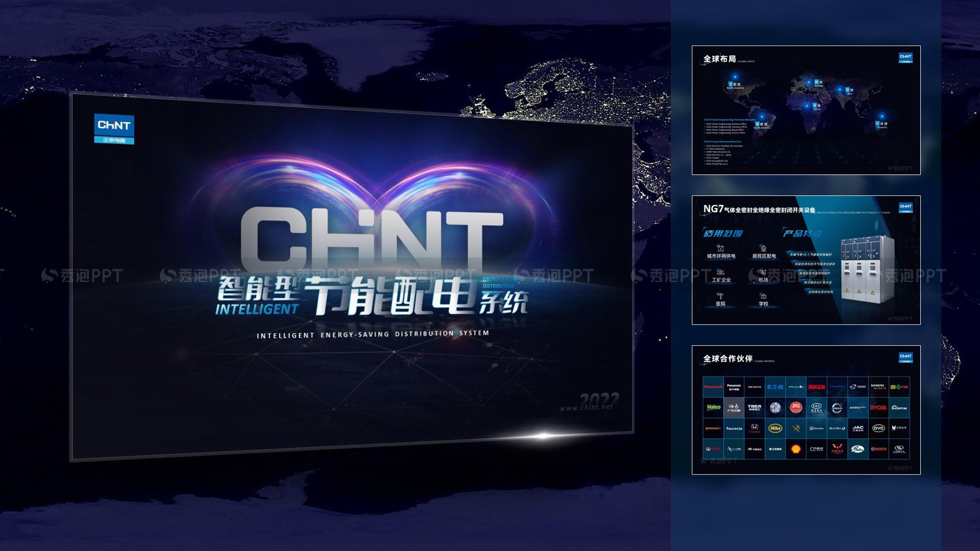Click the Continental partner logo
Viewport: 980px width, 551px height.
(x=713, y=429)
